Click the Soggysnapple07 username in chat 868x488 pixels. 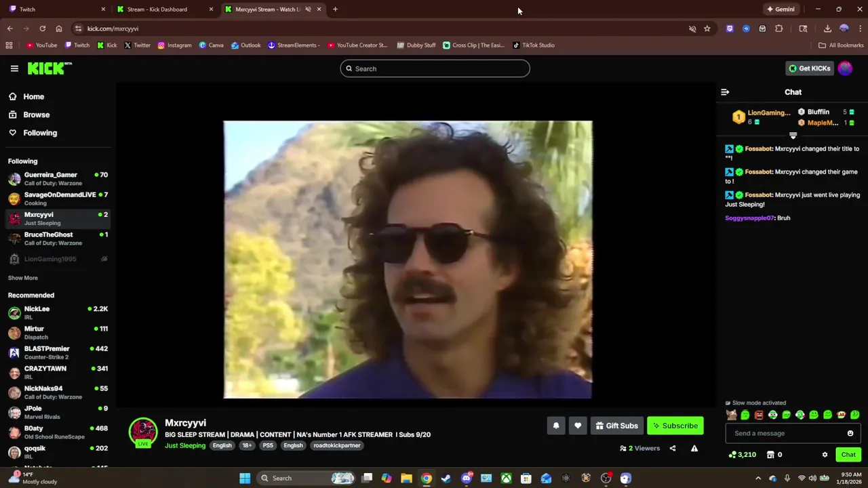coord(749,218)
